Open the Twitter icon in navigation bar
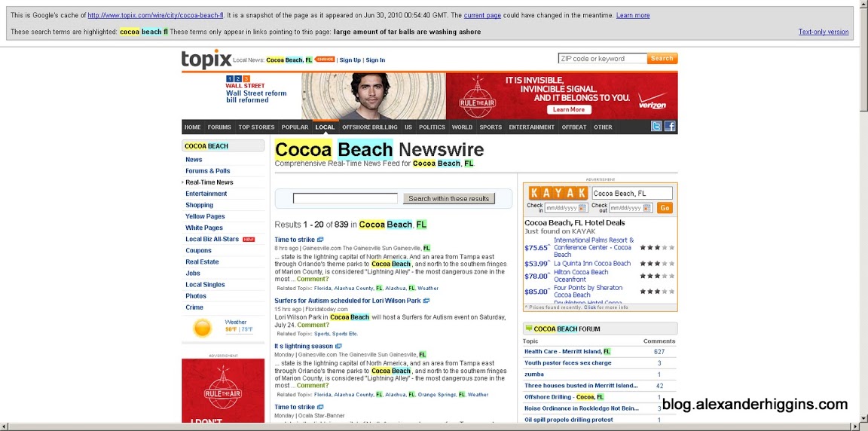 656,127
